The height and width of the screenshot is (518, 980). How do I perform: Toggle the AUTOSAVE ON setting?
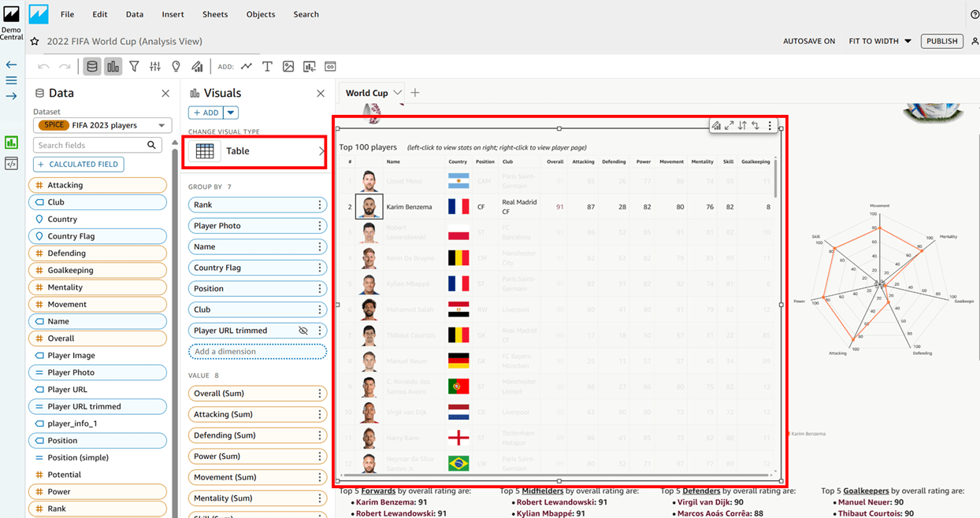pyautogui.click(x=809, y=41)
